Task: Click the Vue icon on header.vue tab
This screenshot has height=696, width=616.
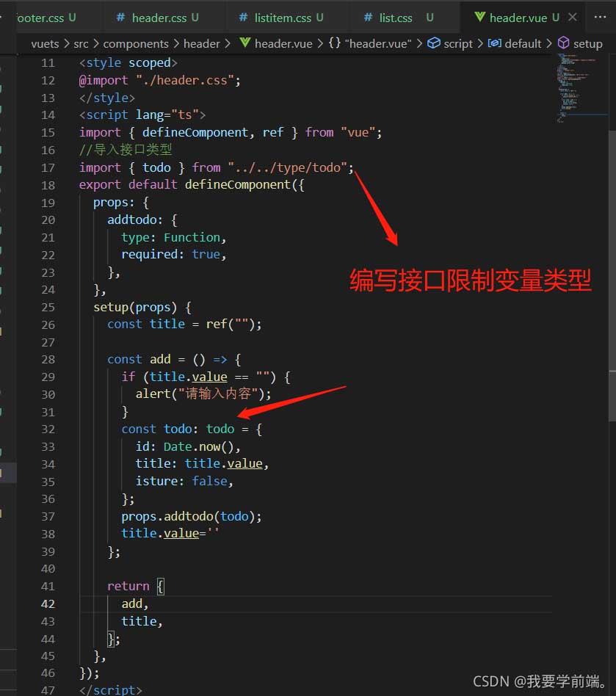Action: (x=479, y=18)
